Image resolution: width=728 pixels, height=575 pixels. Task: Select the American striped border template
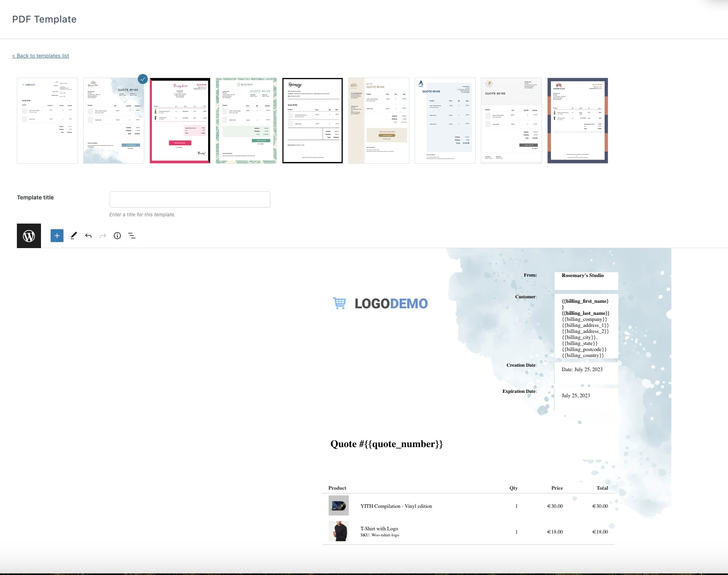click(578, 121)
